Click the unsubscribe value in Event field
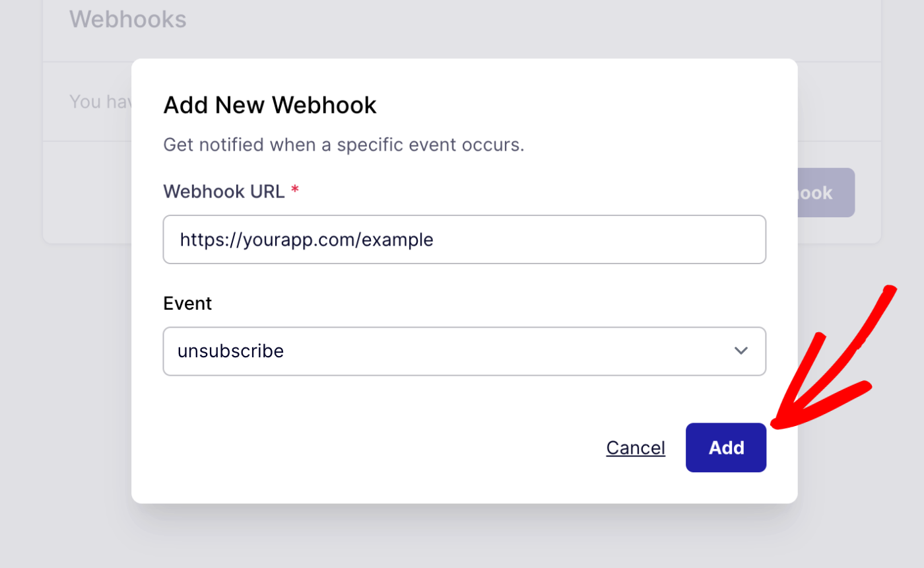Screen dimensions: 924x568 point(230,351)
